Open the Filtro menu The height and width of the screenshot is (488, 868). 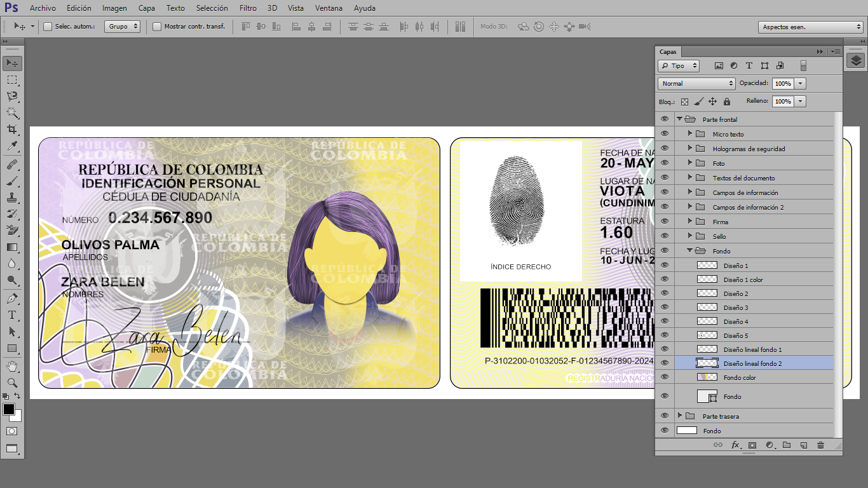click(248, 8)
